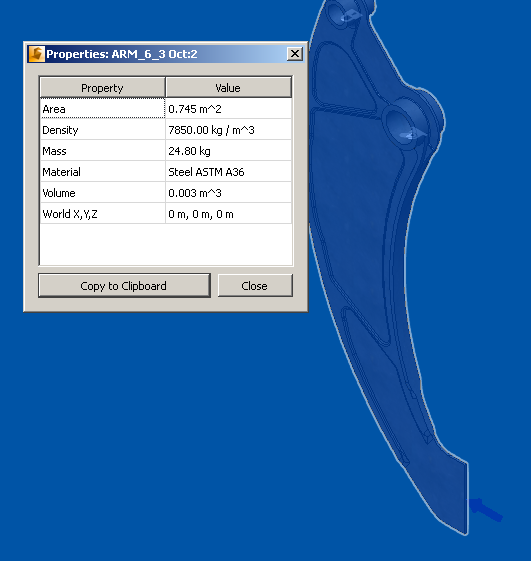
Task: Select the Volume property cell
Action: tap(102, 193)
